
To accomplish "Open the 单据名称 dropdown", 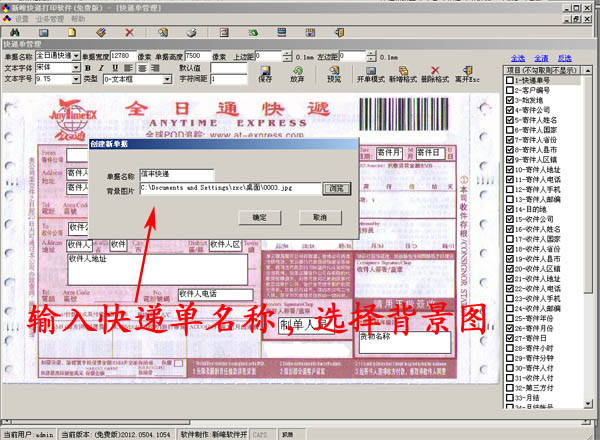I will tap(76, 56).
